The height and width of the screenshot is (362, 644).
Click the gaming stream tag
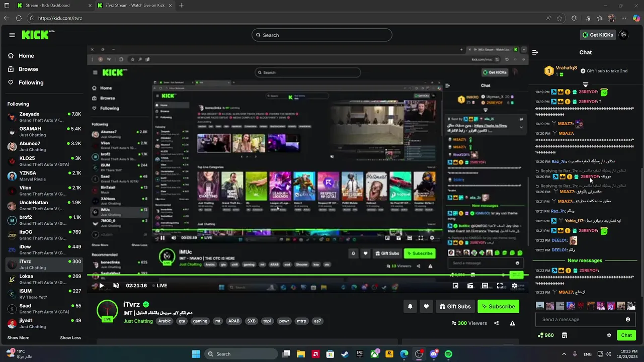click(200, 321)
